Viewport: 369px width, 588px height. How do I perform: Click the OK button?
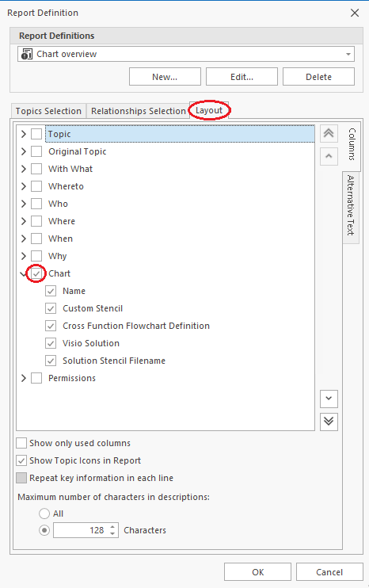[257, 572]
